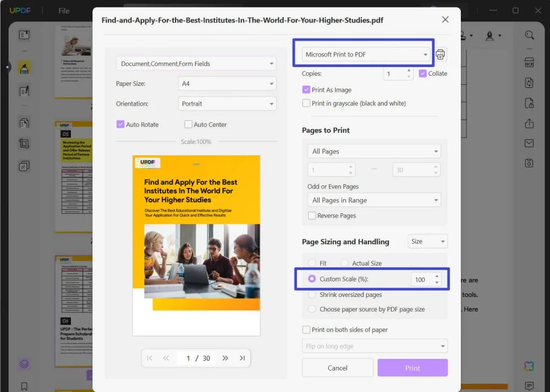550x392 pixels.
Task: Click Save as other icon in right sidebar
Action: pos(529,163)
